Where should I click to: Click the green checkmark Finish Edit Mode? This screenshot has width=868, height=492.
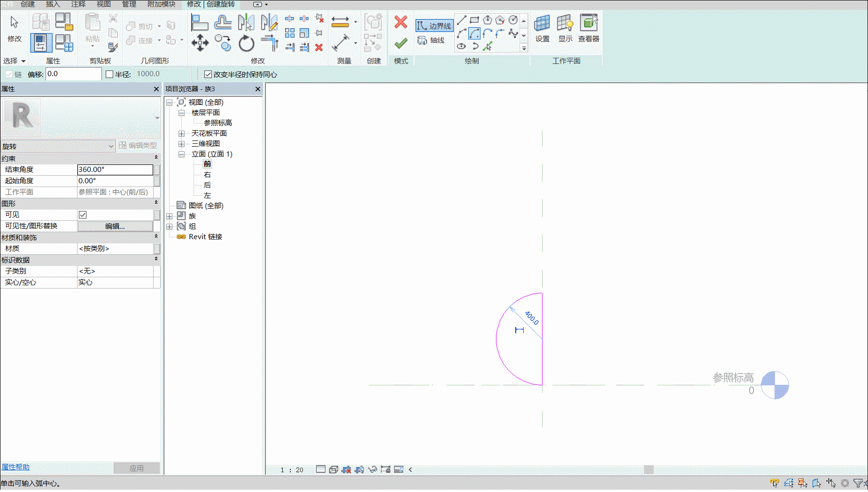point(401,44)
